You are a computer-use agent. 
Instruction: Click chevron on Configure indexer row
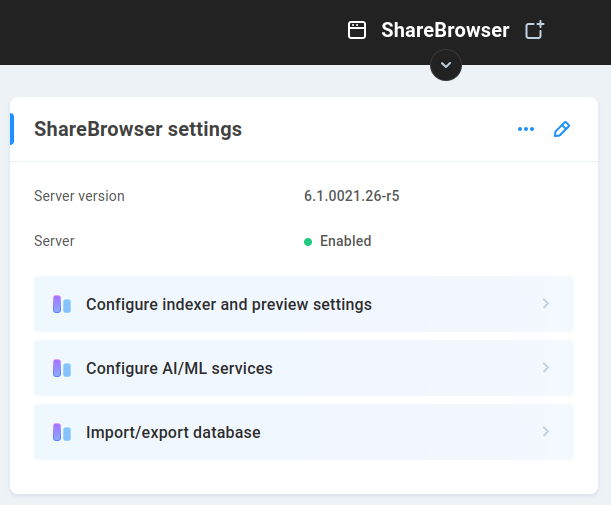click(546, 304)
